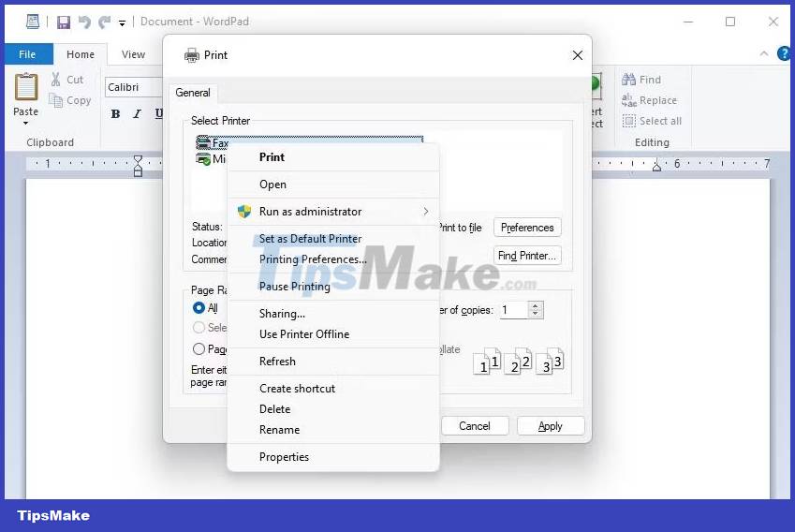Click the collate pages illustration
795x532 pixels.
tap(518, 362)
